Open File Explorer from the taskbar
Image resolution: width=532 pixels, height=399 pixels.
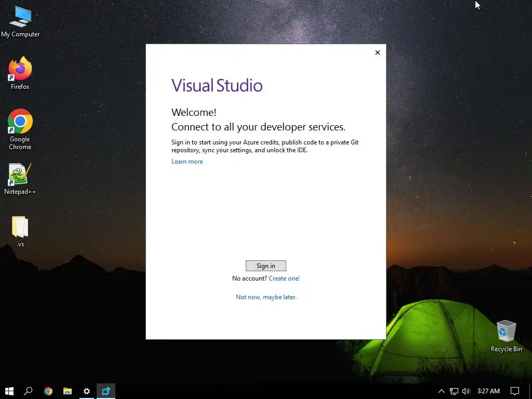pyautogui.click(x=68, y=391)
